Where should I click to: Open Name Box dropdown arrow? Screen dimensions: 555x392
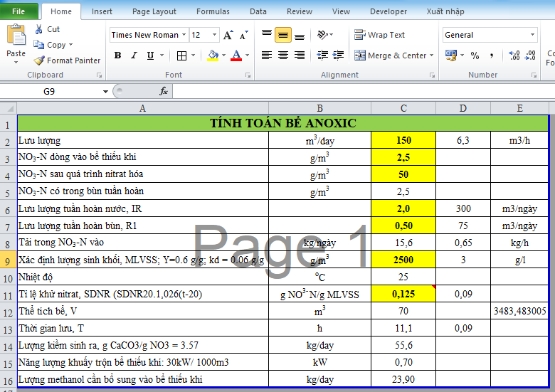(x=105, y=92)
